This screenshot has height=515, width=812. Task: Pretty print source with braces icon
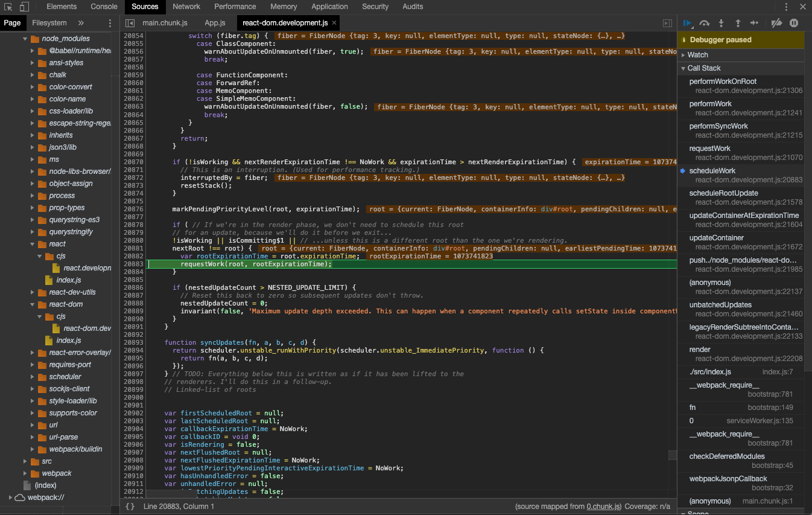click(130, 506)
